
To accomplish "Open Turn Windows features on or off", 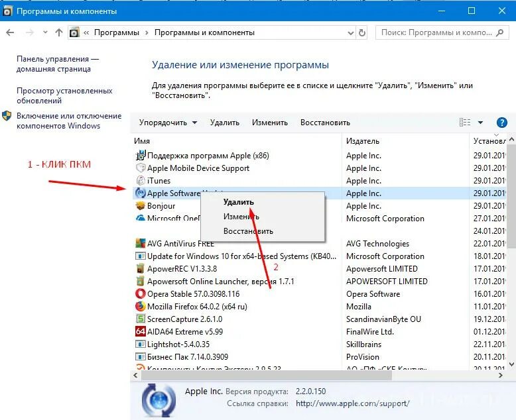I will (x=69, y=121).
